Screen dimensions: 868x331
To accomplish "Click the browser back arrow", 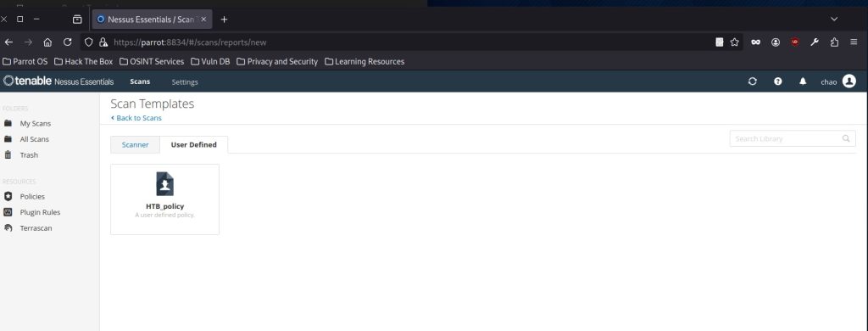I will pyautogui.click(x=8, y=42).
